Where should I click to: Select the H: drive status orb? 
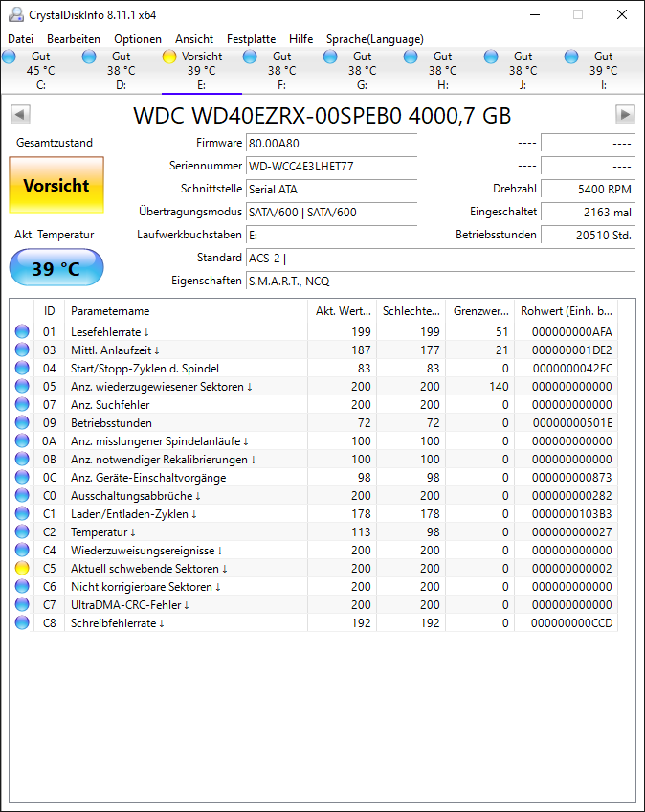411,56
